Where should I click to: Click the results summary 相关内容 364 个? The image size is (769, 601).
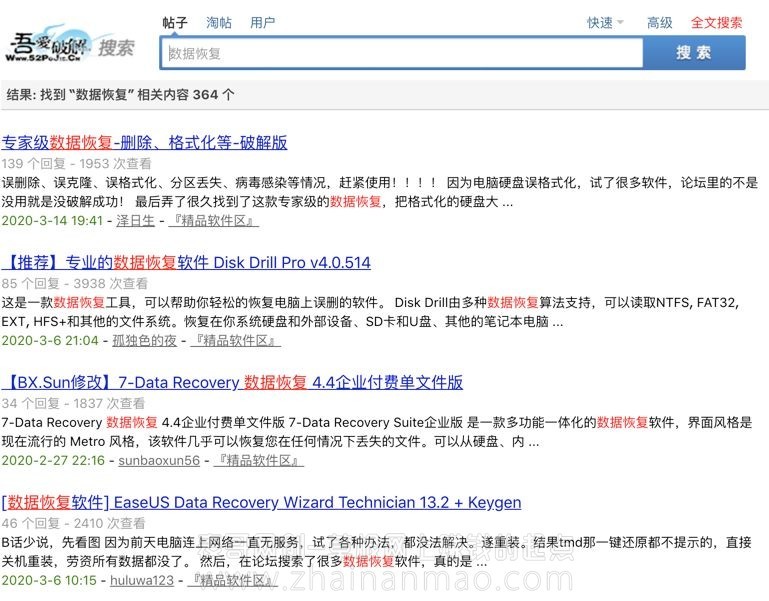(185, 95)
